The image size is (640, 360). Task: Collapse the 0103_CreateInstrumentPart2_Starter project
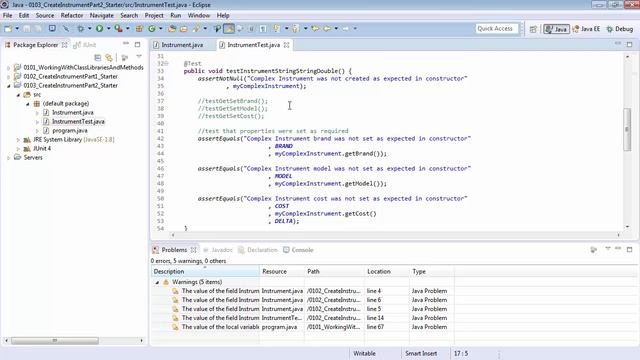pyautogui.click(x=9, y=86)
